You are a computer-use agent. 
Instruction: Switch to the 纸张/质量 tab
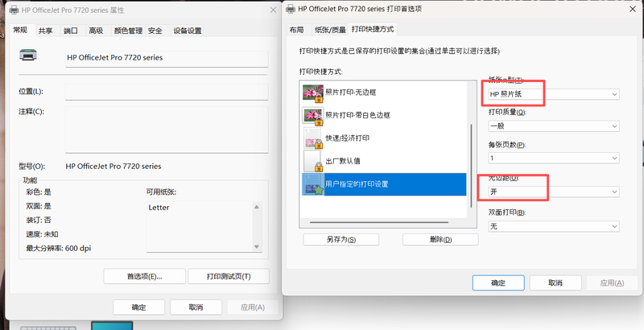[330, 30]
